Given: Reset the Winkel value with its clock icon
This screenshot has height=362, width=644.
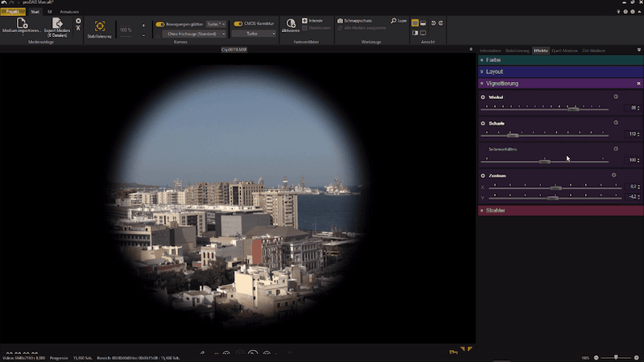Looking at the screenshot, I should 616,97.
